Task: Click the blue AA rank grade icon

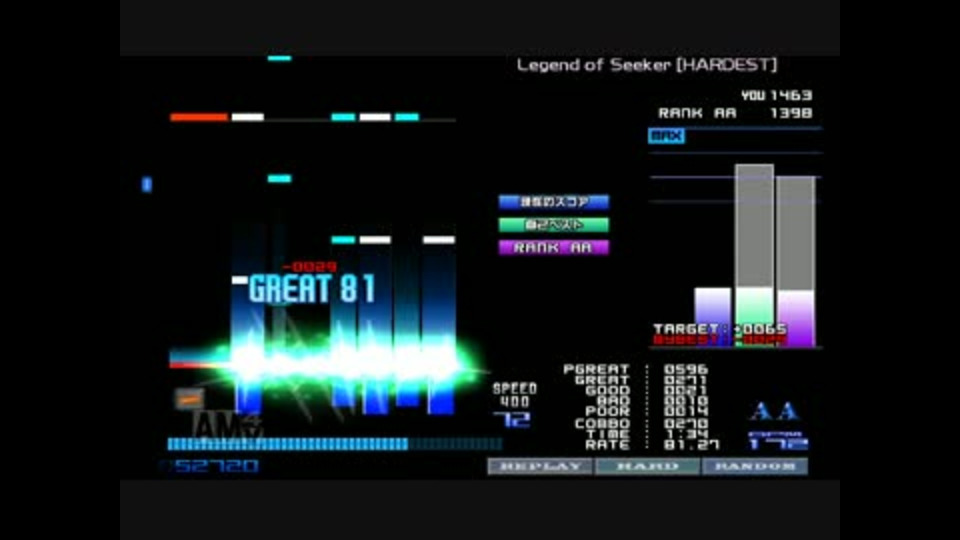Action: click(x=775, y=411)
